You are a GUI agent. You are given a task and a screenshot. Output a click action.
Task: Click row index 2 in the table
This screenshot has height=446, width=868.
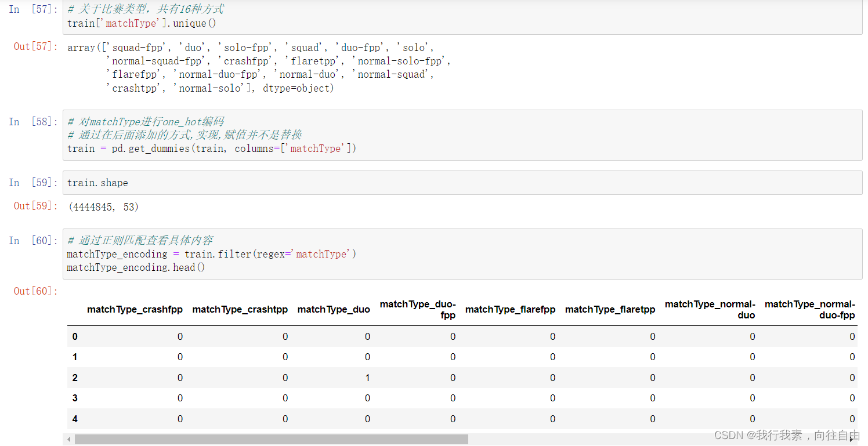(75, 378)
